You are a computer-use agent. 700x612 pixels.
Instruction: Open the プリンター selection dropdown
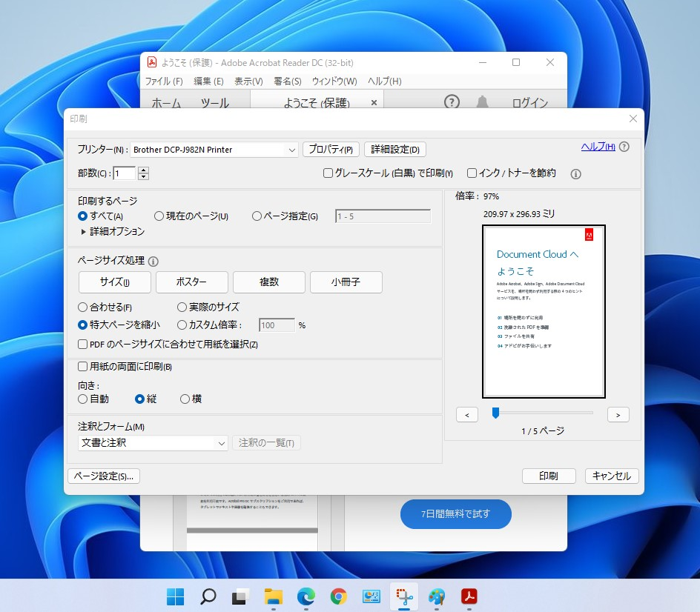pos(214,150)
